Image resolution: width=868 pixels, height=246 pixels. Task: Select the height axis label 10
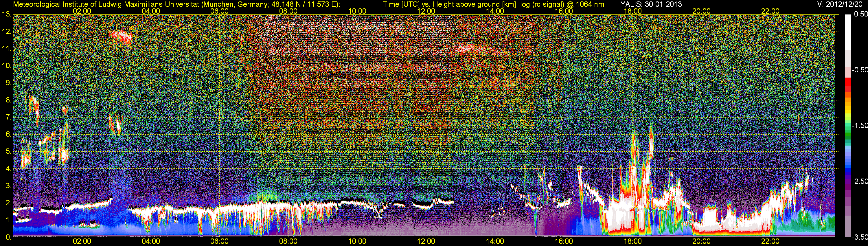point(6,66)
